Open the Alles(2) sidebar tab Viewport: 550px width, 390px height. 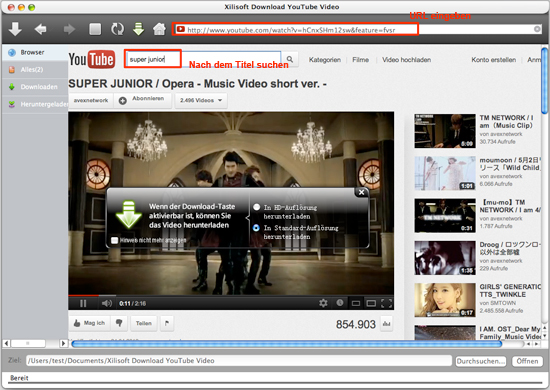pyautogui.click(x=35, y=69)
